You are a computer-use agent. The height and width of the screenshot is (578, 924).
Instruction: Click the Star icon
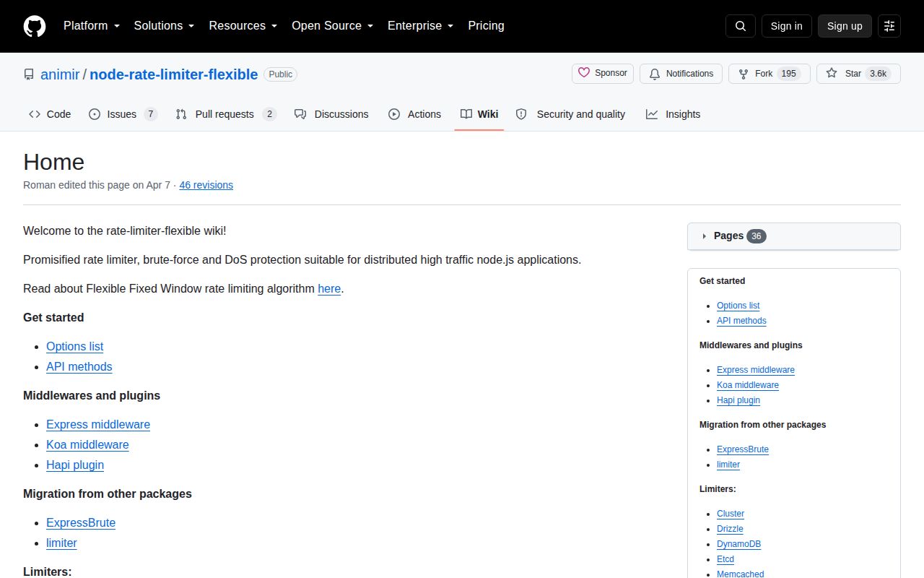point(832,74)
